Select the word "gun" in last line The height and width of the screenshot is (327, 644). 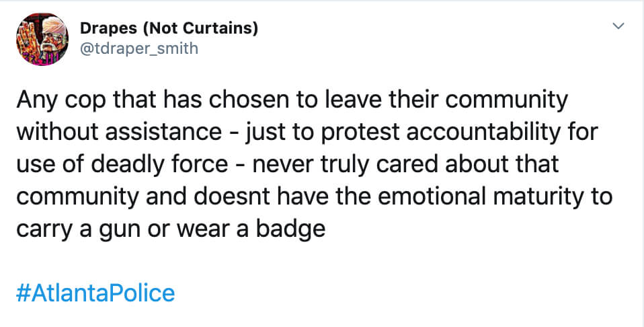pos(119,230)
